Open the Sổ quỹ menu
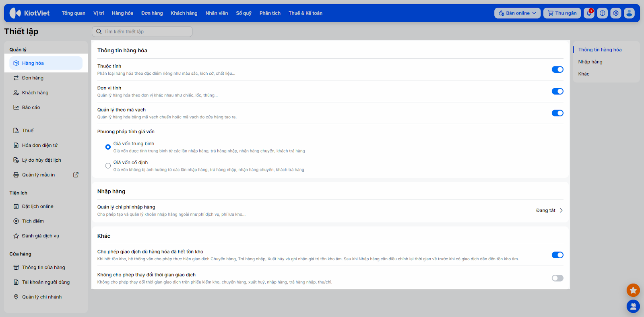The width and height of the screenshot is (644, 317). [x=244, y=13]
